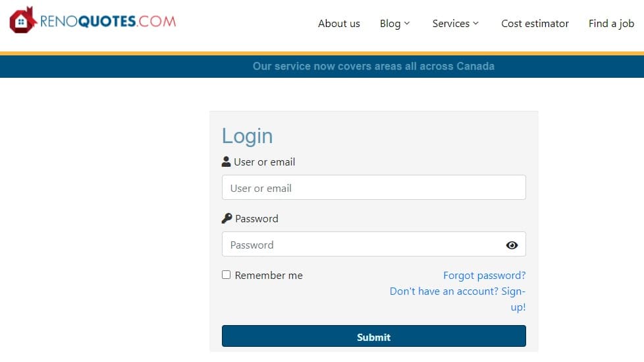This screenshot has height=362, width=644.
Task: Enable the Remember me checkbox
Action: [227, 275]
